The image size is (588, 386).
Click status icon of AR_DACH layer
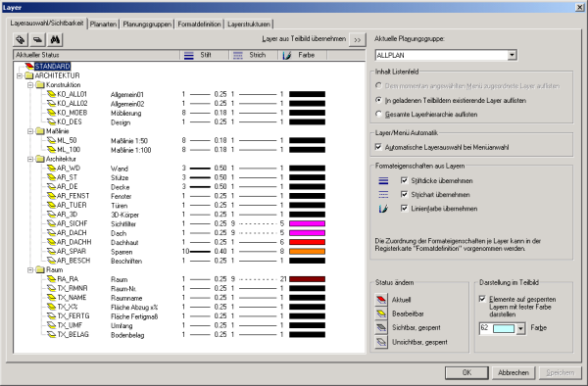(x=51, y=233)
